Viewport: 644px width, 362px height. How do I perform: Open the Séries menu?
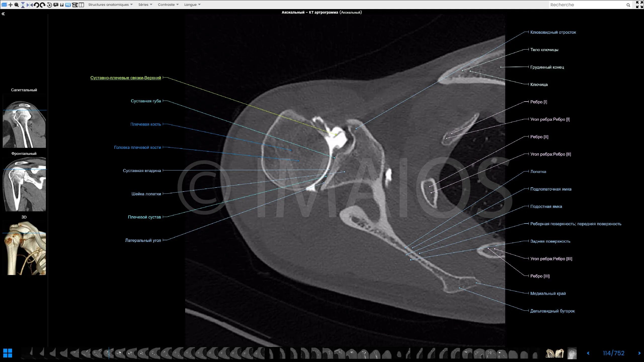point(145,5)
